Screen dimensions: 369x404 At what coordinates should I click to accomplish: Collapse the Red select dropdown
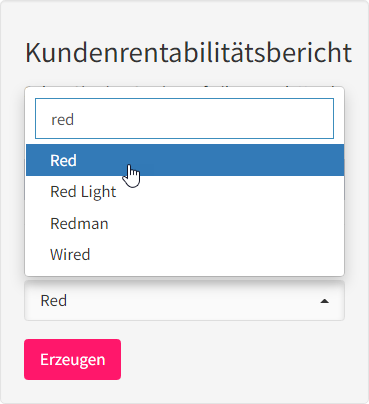click(184, 300)
